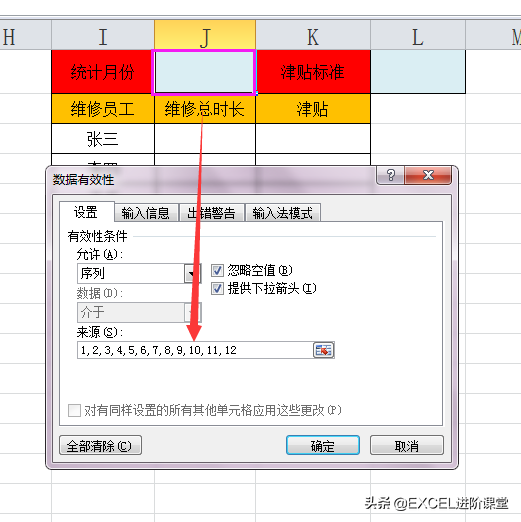Click inside the 来源 source input field
Viewport: 521px width, 522px height.
[x=195, y=350]
